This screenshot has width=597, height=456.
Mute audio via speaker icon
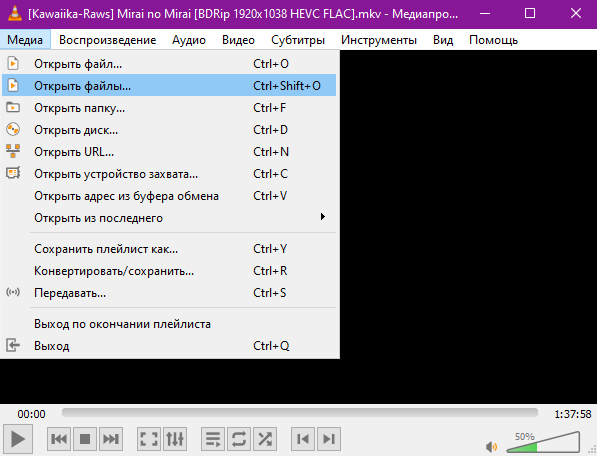pyautogui.click(x=492, y=446)
